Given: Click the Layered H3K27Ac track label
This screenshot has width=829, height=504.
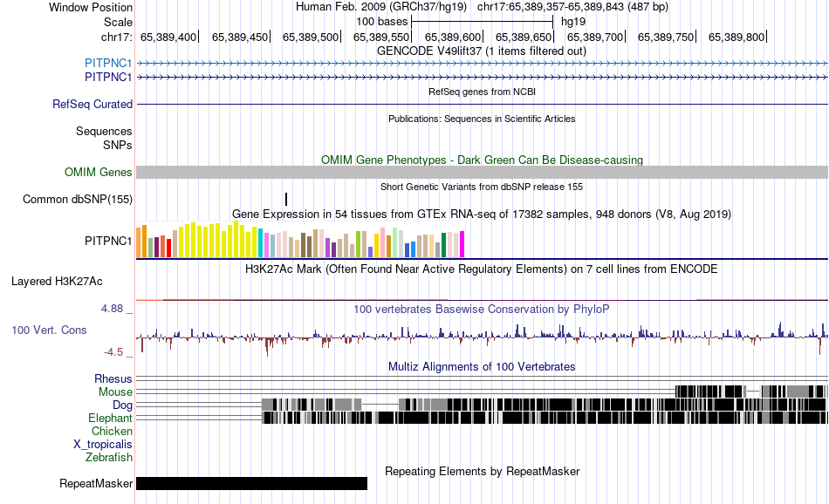Looking at the screenshot, I should point(57,281).
